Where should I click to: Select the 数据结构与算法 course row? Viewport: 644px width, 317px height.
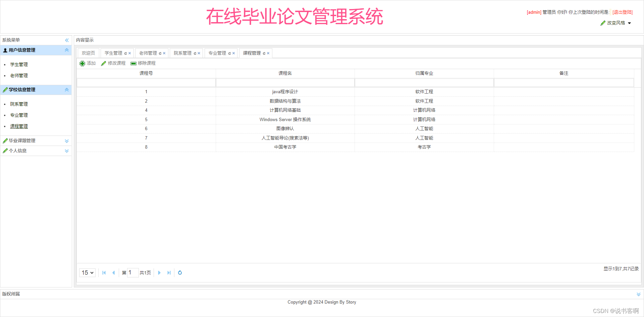coord(355,101)
